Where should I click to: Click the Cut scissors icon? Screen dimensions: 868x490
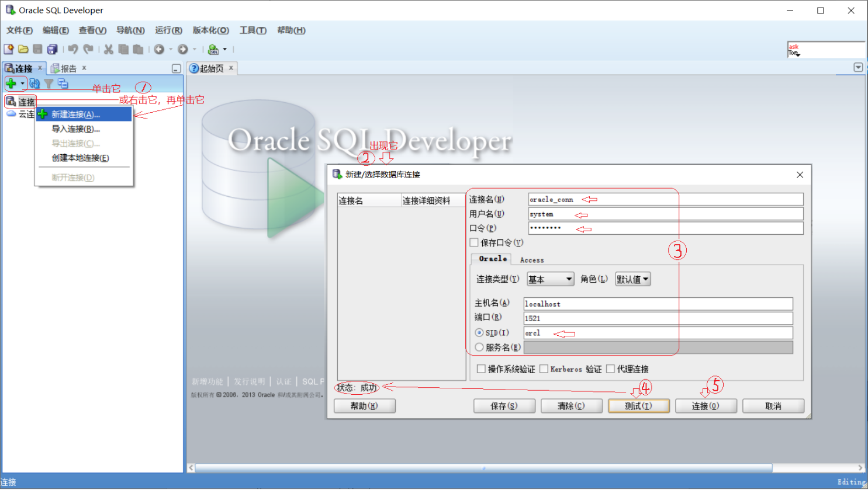108,49
